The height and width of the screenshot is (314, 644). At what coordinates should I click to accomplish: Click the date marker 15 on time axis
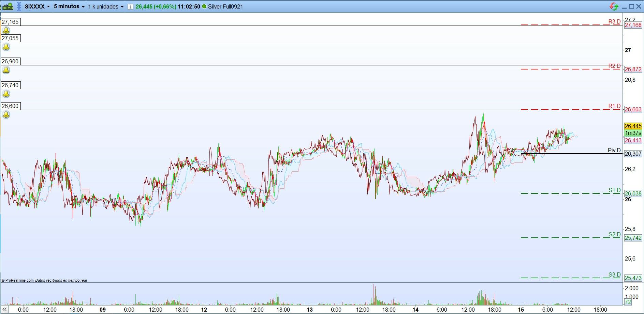521,310
